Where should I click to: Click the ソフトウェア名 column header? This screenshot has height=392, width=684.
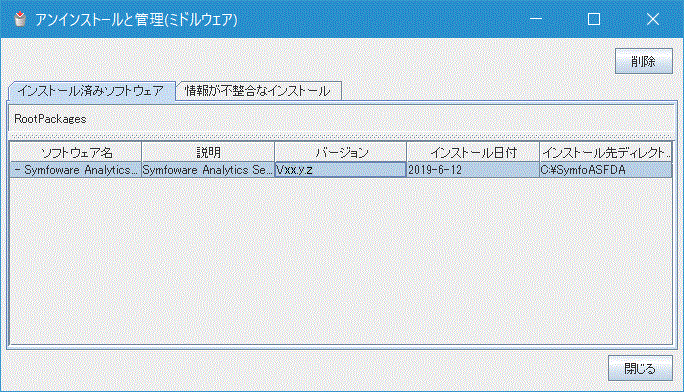coord(76,152)
